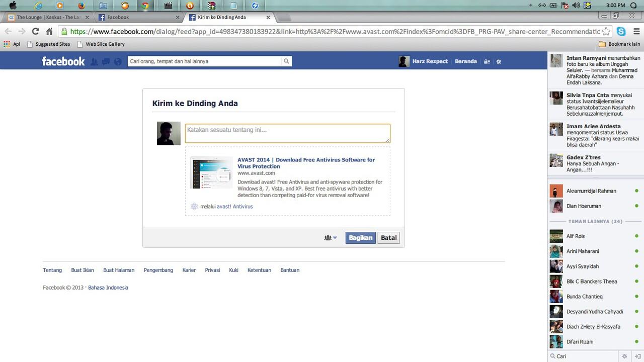This screenshot has height=362, width=644.
Task: Open chat with Akramurridjal Rahman
Action: [595, 191]
